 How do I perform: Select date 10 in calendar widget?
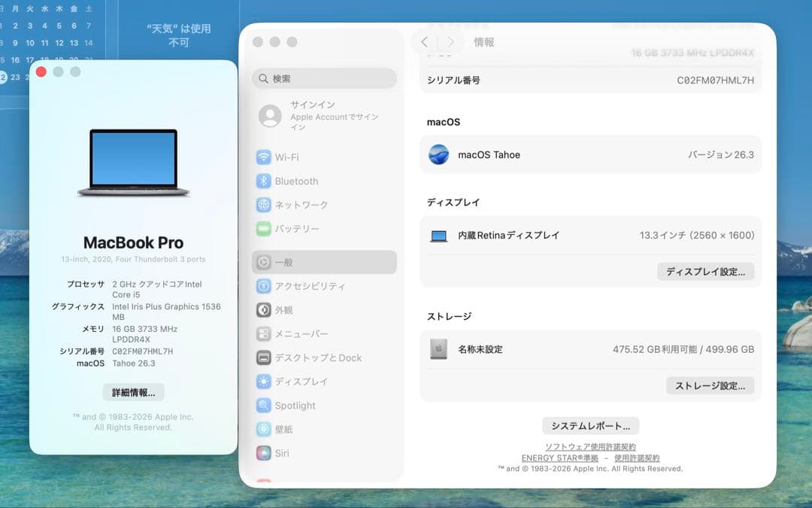coord(30,43)
